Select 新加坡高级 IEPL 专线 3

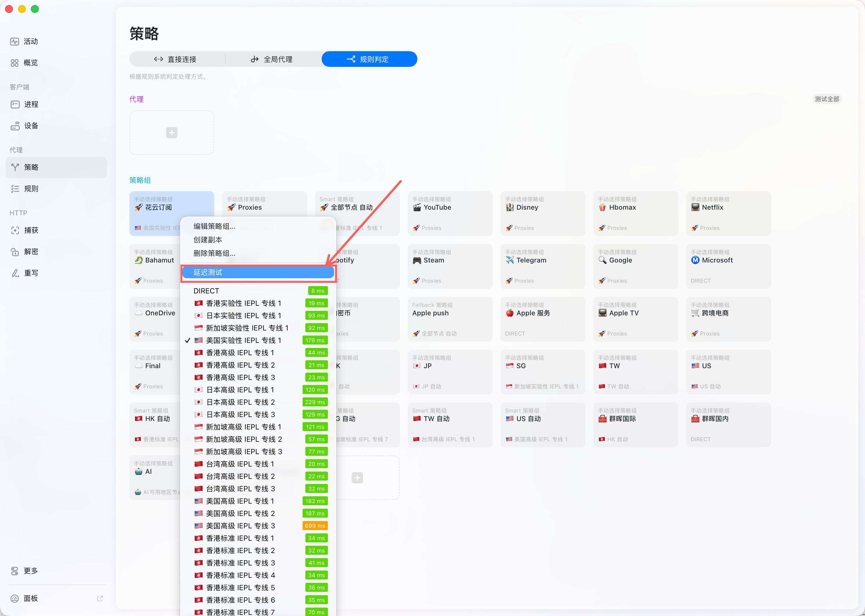[x=258, y=452]
